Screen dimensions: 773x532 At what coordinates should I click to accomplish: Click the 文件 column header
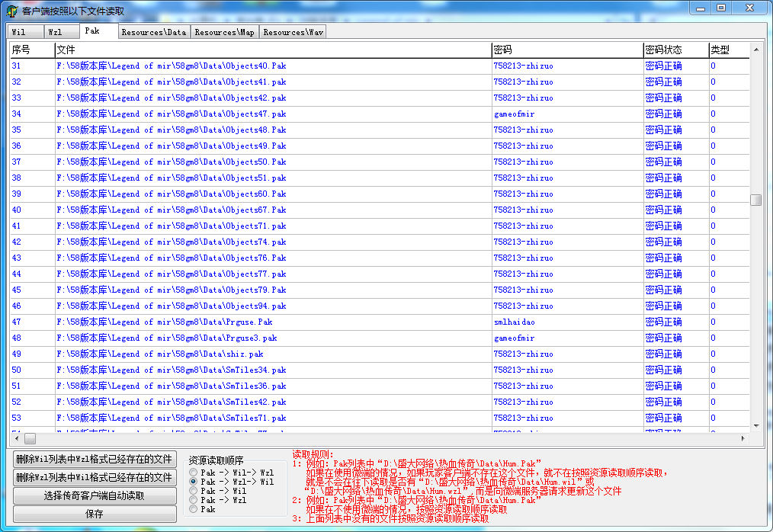pos(273,50)
